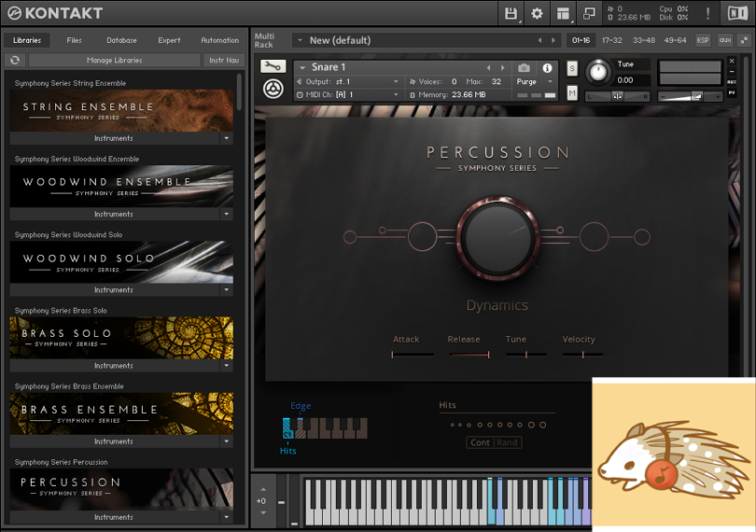The width and height of the screenshot is (756, 532).
Task: Switch to the Files tab
Action: click(74, 40)
